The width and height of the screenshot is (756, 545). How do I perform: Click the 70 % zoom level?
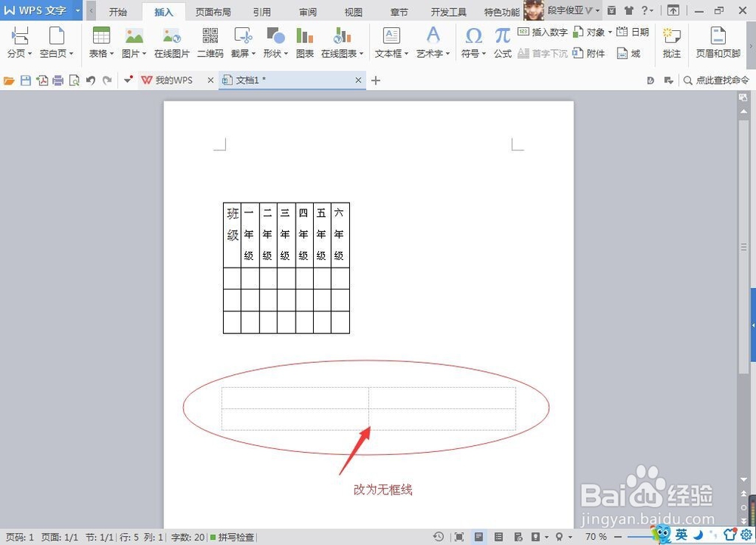596,537
